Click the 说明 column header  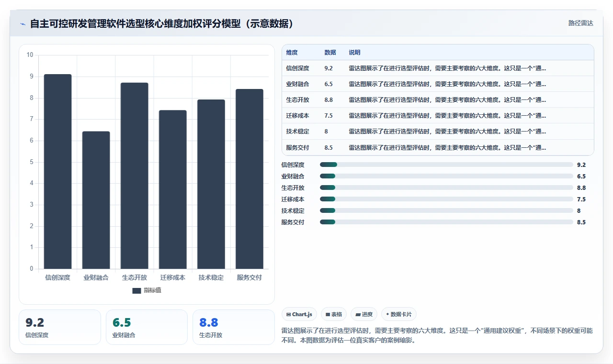(354, 53)
